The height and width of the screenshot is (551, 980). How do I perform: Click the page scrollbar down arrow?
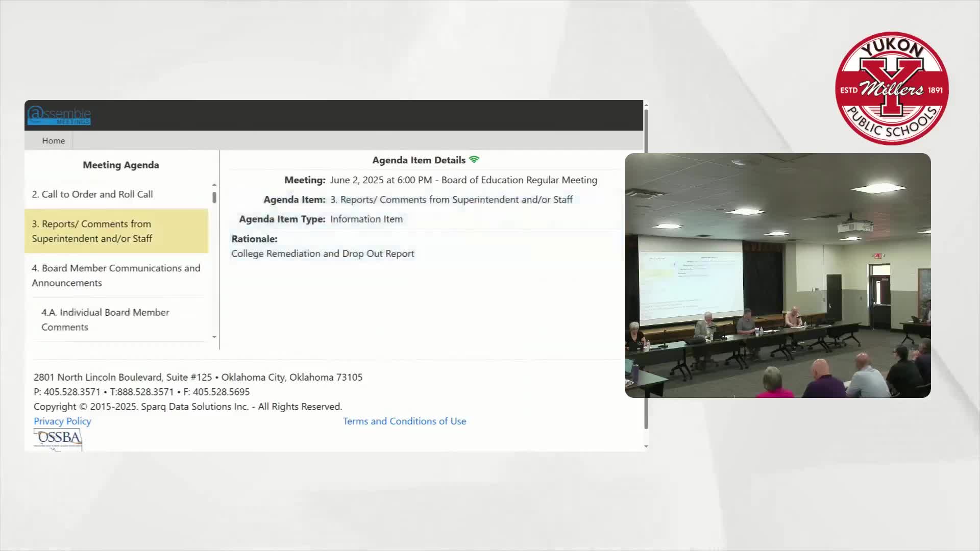point(646,446)
